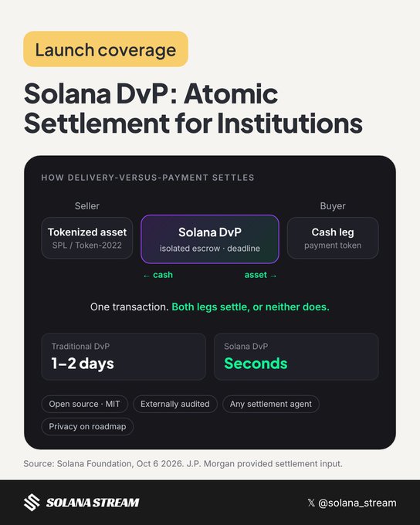Click the SOLANA STREAM wordmark
The height and width of the screenshot is (525, 420).
point(93,503)
